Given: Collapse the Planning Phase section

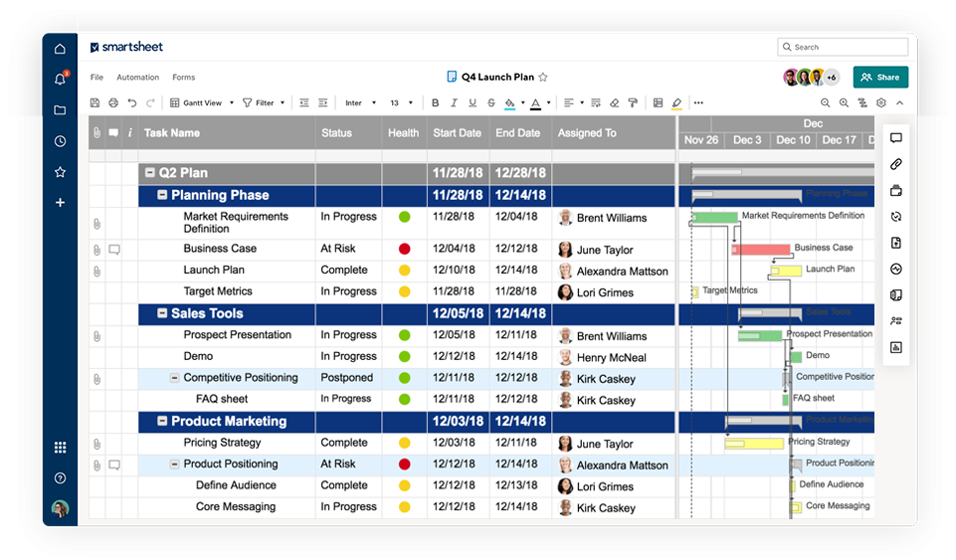Looking at the screenshot, I should click(162, 196).
